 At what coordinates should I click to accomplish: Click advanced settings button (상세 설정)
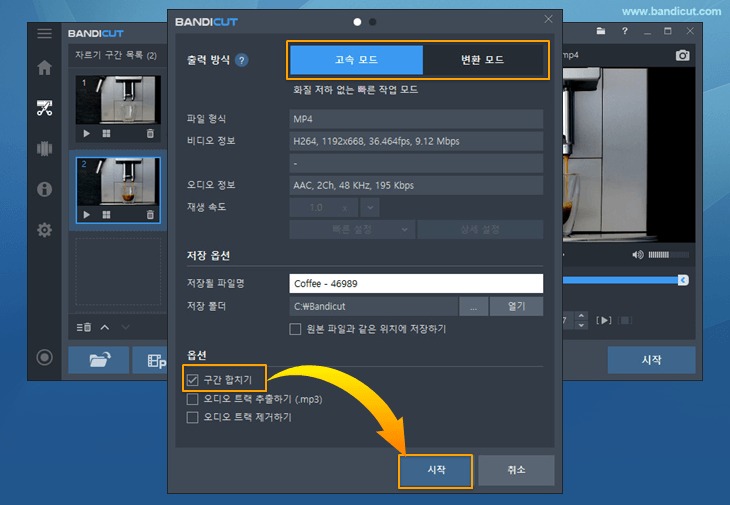click(x=480, y=229)
